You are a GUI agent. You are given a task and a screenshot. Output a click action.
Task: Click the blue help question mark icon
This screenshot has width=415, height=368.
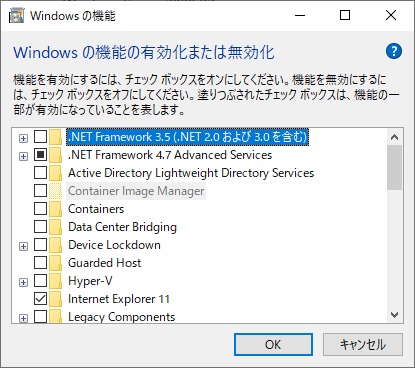pyautogui.click(x=394, y=51)
